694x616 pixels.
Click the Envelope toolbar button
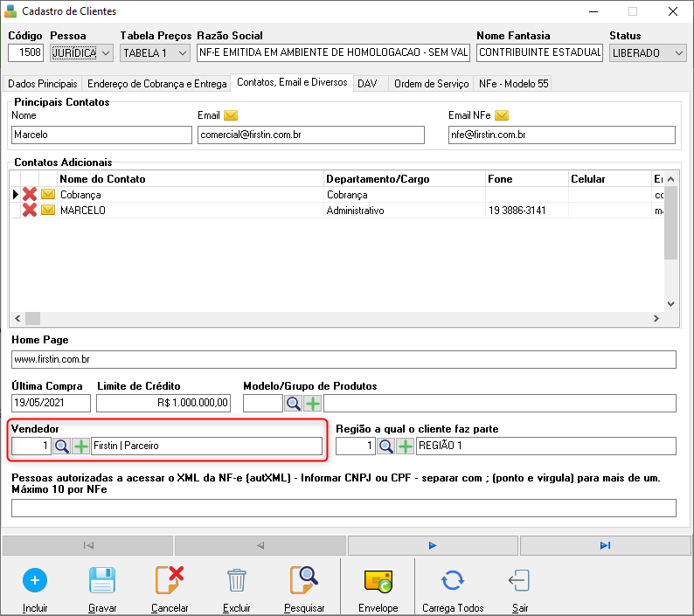[x=378, y=589]
